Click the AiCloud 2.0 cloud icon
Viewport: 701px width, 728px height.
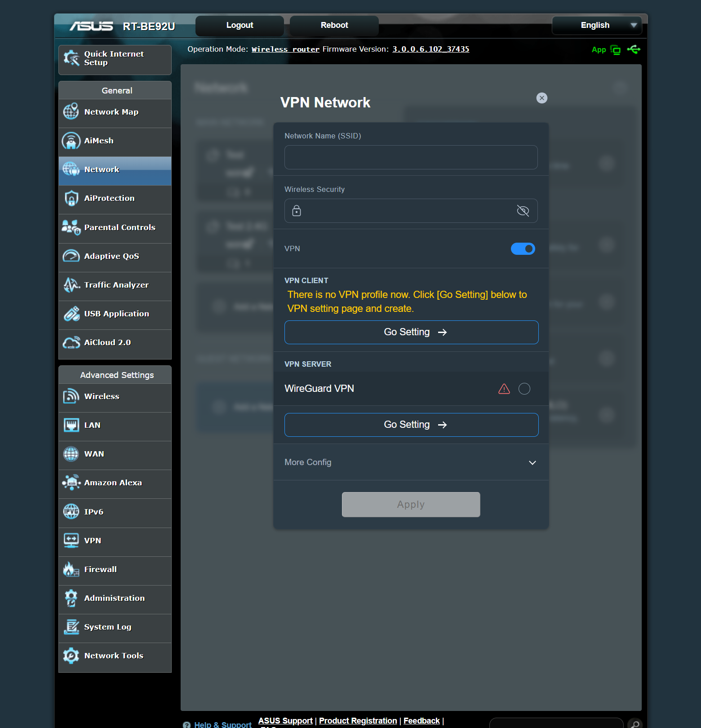click(71, 342)
